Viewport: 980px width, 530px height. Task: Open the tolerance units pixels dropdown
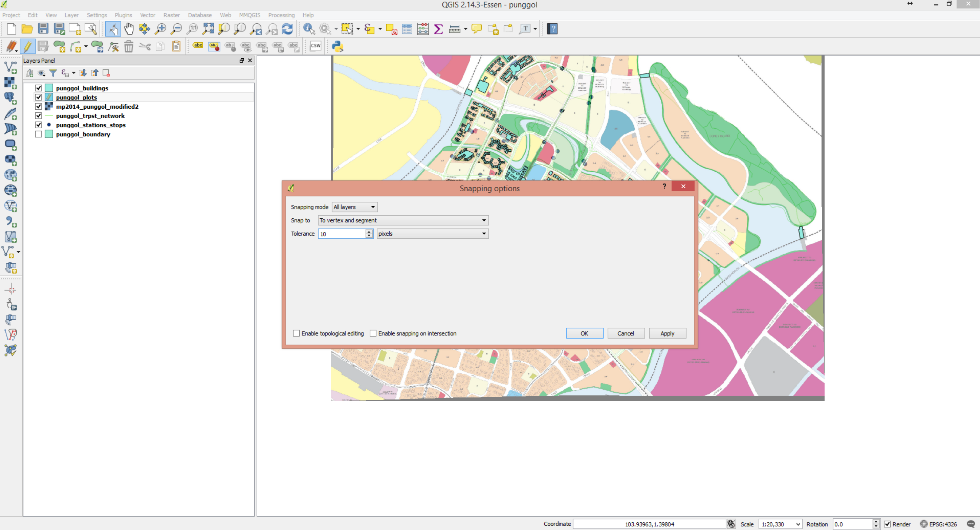pos(433,234)
